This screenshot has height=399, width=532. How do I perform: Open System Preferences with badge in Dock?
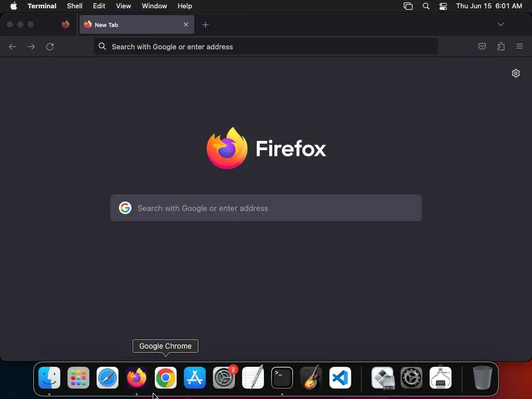point(224,377)
